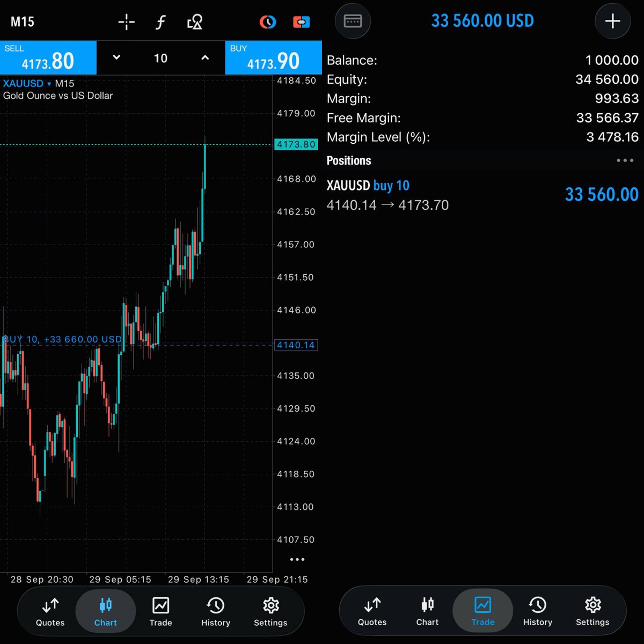Open Positions three-dot options
Screen dimensions: 644x644
625,160
